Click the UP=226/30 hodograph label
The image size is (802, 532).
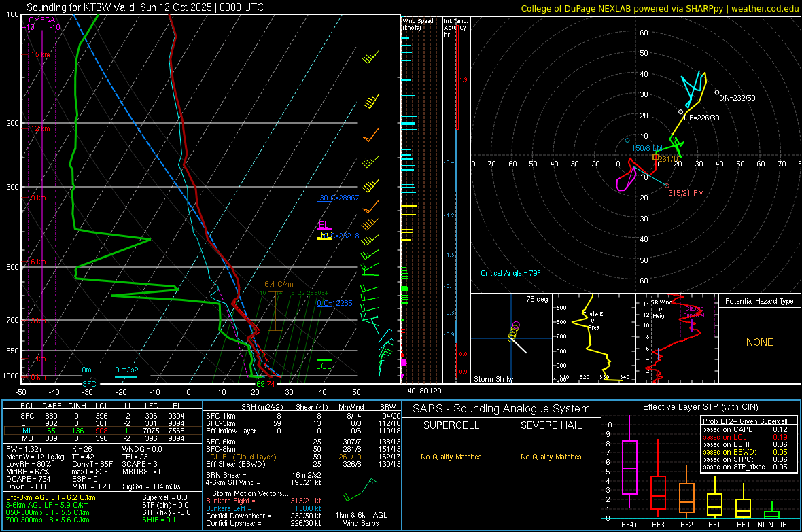pyautogui.click(x=701, y=117)
